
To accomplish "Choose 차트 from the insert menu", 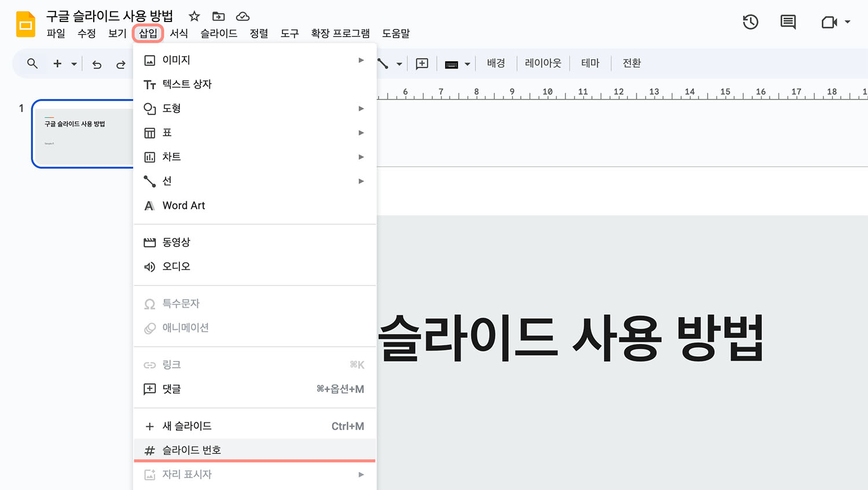I will pyautogui.click(x=255, y=157).
